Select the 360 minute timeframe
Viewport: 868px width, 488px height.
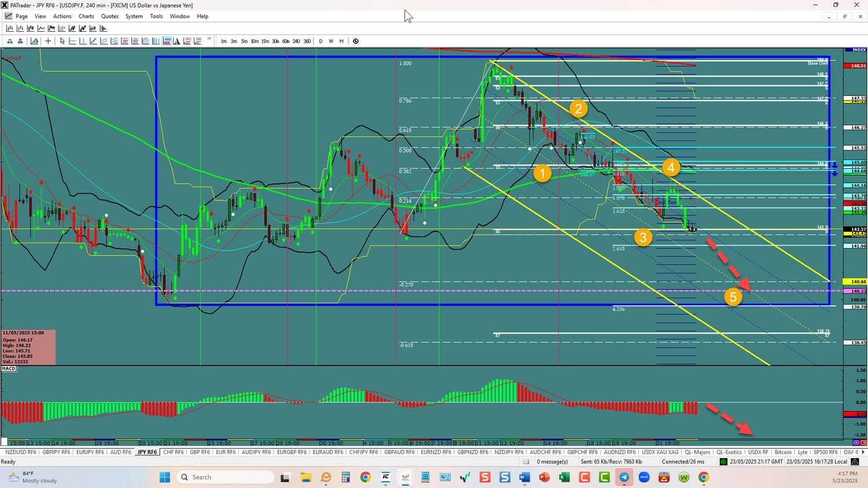307,41
